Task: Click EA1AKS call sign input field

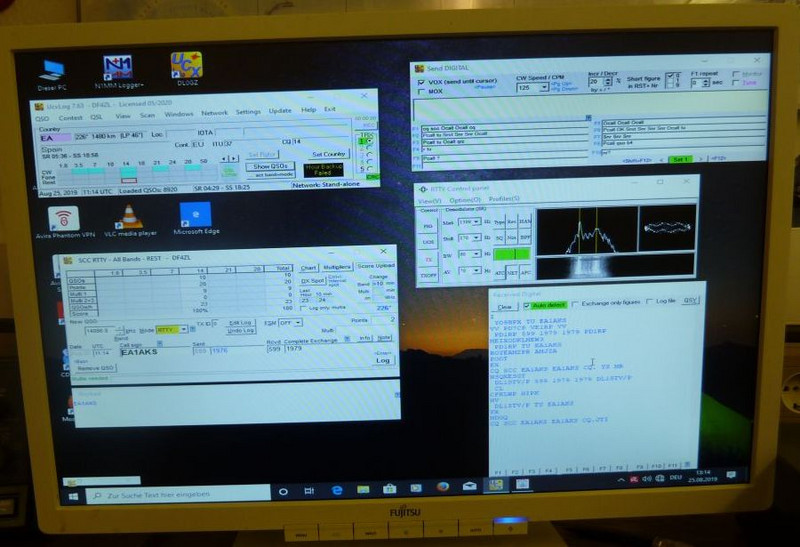Action: point(154,352)
